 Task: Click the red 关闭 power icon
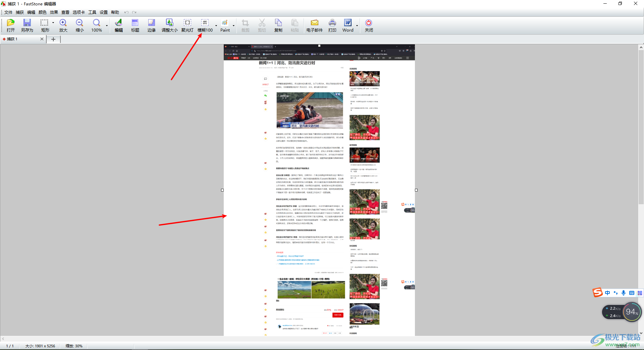pos(369,26)
